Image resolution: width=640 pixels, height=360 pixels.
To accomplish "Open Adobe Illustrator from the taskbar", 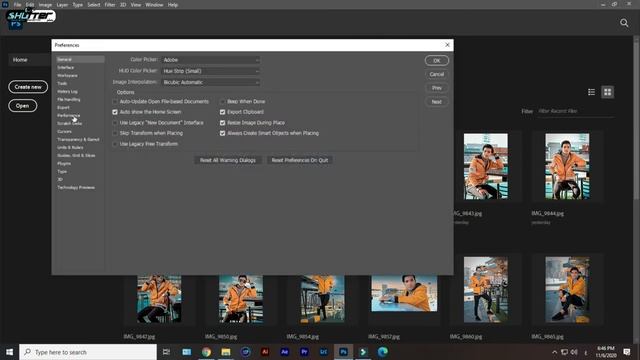I will [x=265, y=352].
